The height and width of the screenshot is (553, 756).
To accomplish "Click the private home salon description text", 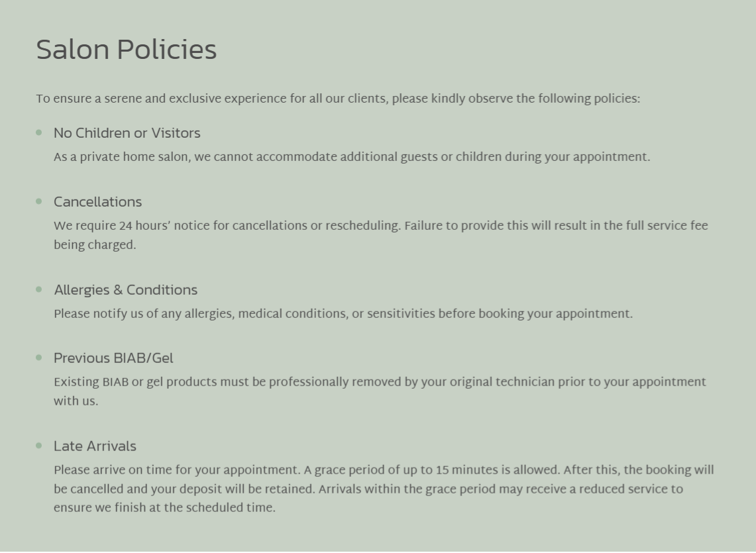I will pos(351,158).
